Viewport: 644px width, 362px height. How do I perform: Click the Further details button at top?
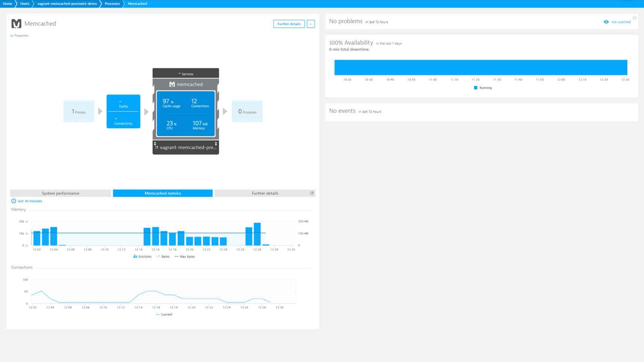tap(289, 24)
